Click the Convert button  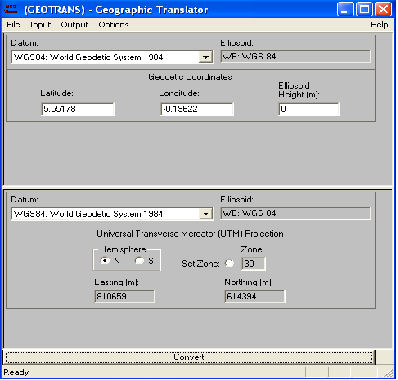point(189,357)
